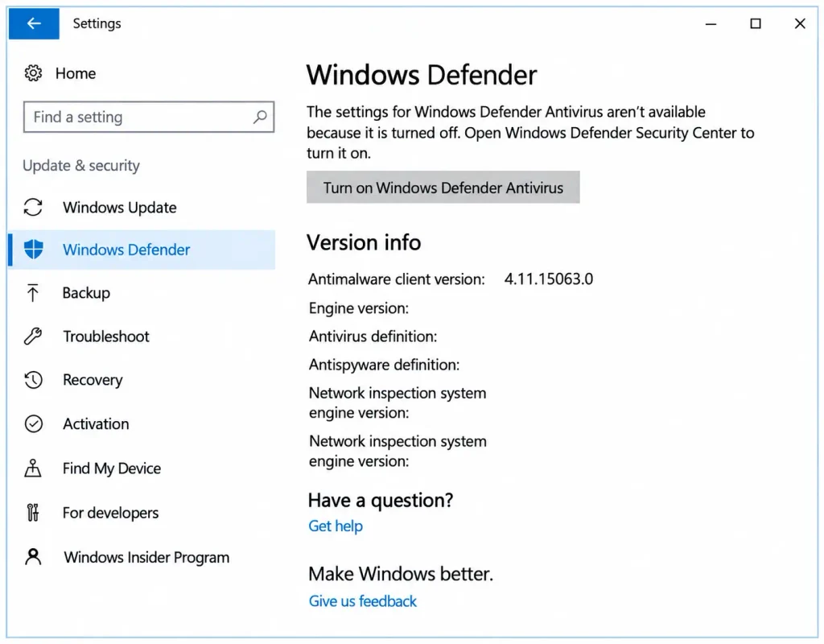Image resolution: width=824 pixels, height=644 pixels.
Task: Focus the Find a setting search field
Action: (x=149, y=117)
